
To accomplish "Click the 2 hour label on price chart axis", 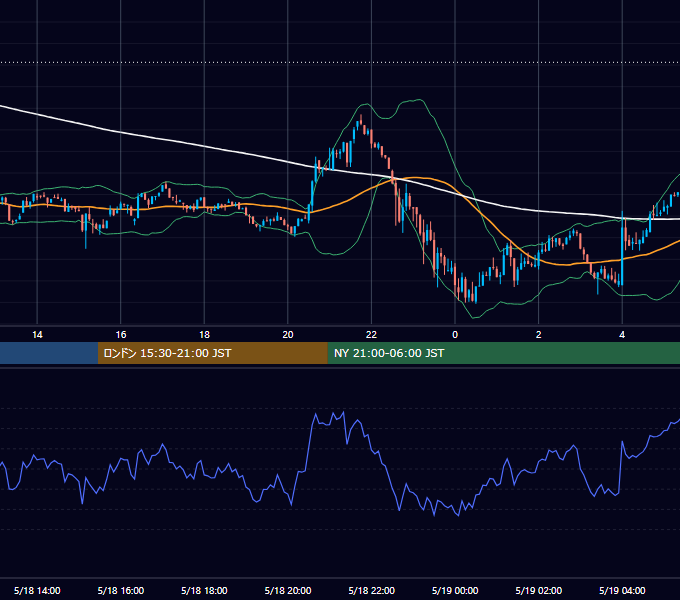I will point(539,335).
